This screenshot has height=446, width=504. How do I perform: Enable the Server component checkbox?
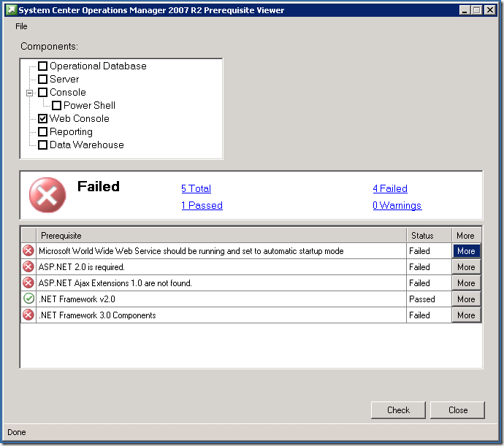click(42, 79)
